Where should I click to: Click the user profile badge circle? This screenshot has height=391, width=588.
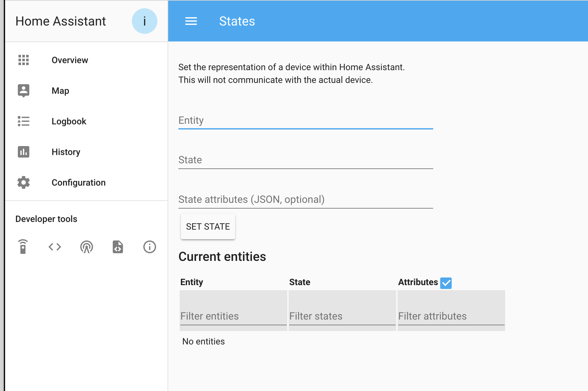(x=145, y=21)
